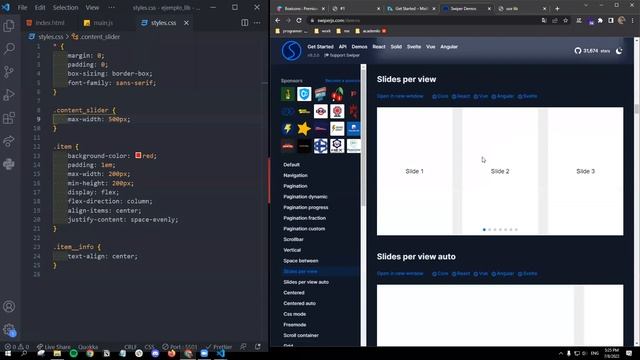The height and width of the screenshot is (360, 640).
Task: Open the Selection menu
Action: click(65, 7)
